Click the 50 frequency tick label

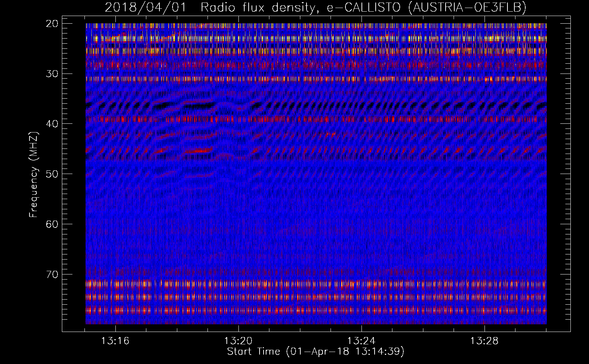(x=52, y=174)
